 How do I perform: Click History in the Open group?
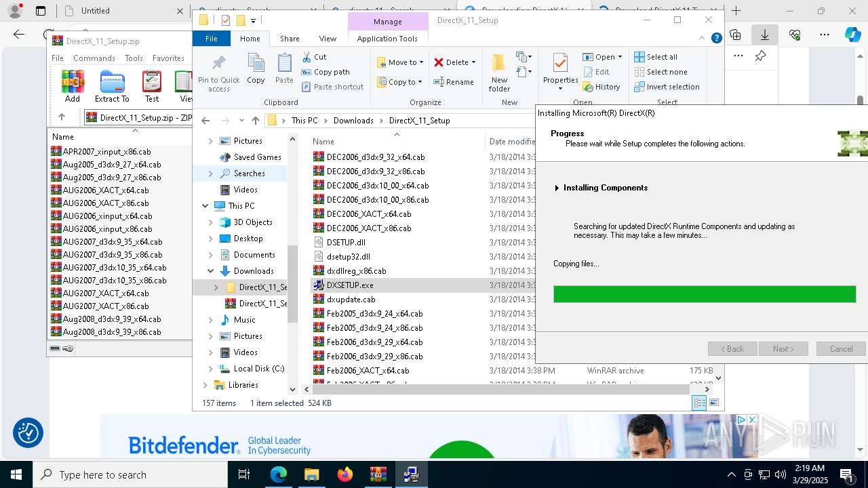[601, 87]
